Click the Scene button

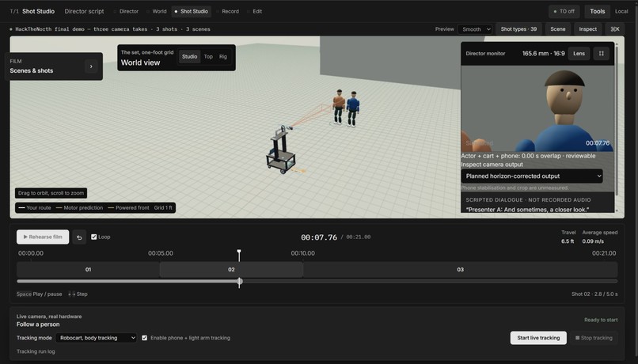click(558, 28)
